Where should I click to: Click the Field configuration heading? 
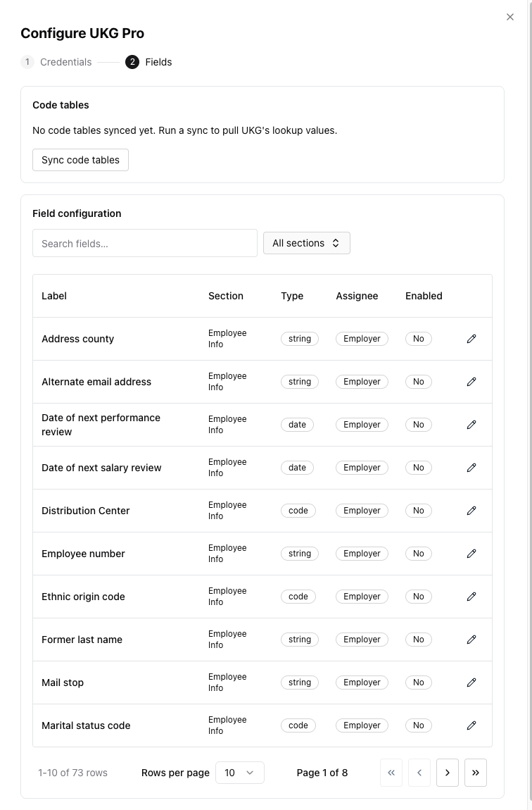[77, 213]
